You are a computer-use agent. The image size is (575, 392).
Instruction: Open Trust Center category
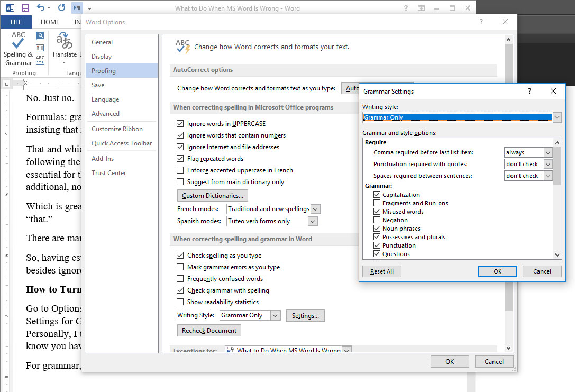(x=122, y=172)
